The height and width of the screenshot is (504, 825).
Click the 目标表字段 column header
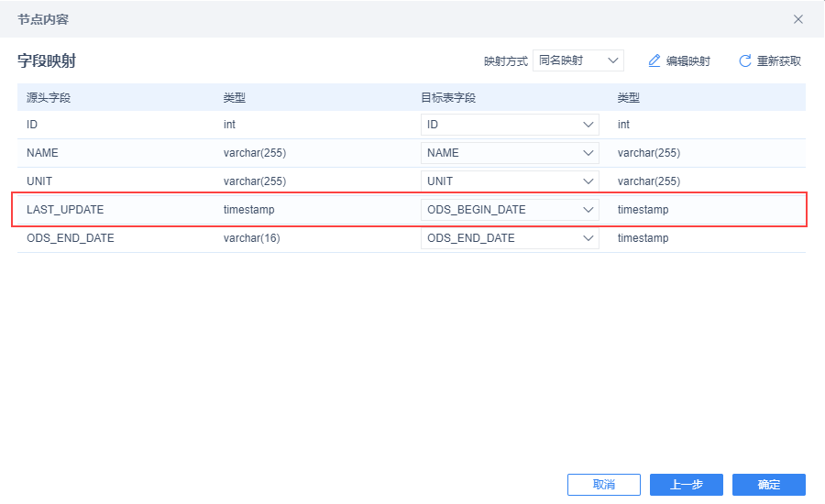pos(448,98)
